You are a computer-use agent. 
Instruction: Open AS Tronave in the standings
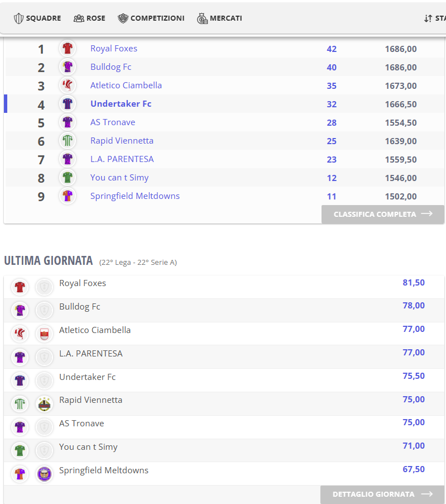(113, 122)
